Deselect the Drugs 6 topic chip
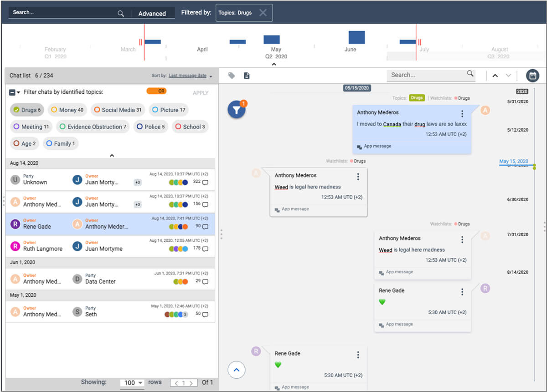The image size is (547, 392). [27, 110]
